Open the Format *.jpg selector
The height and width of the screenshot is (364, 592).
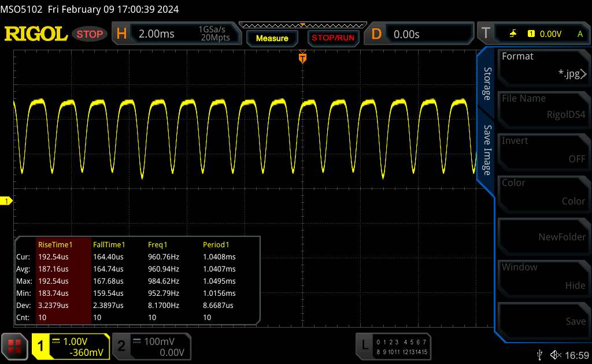(543, 67)
